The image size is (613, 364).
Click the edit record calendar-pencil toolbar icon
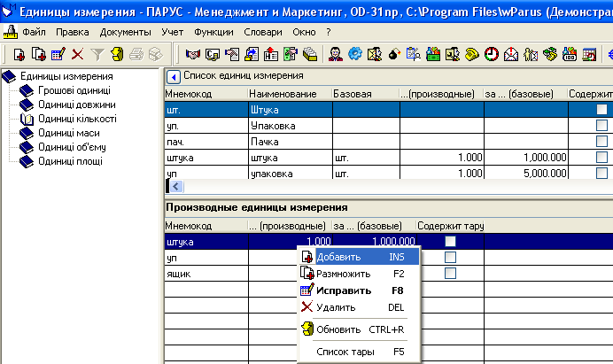[x=58, y=54]
